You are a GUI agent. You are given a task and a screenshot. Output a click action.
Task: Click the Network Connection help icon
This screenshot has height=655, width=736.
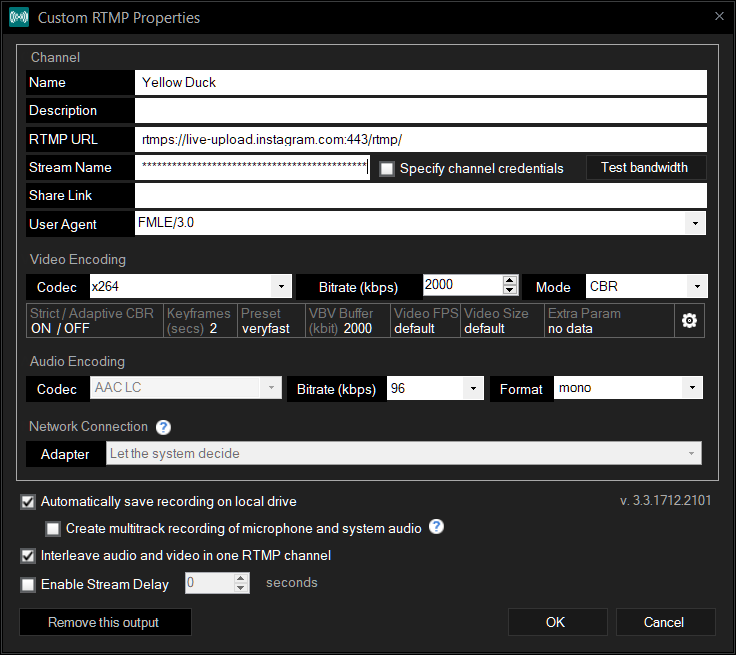[x=163, y=427]
